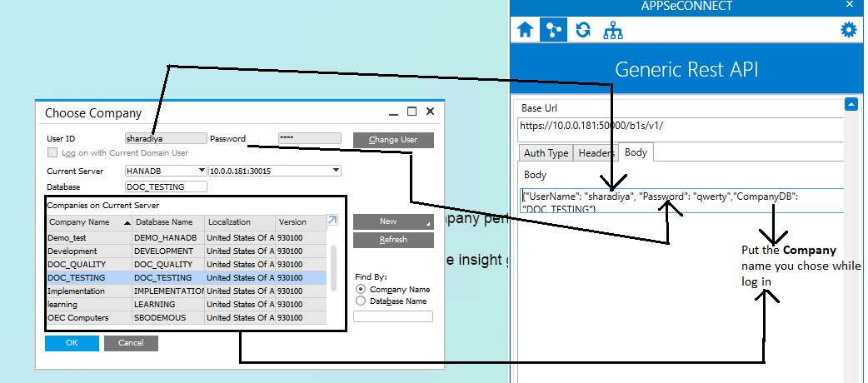The width and height of the screenshot is (868, 383).
Task: Open the HANADB server type dropdown
Action: (x=200, y=171)
